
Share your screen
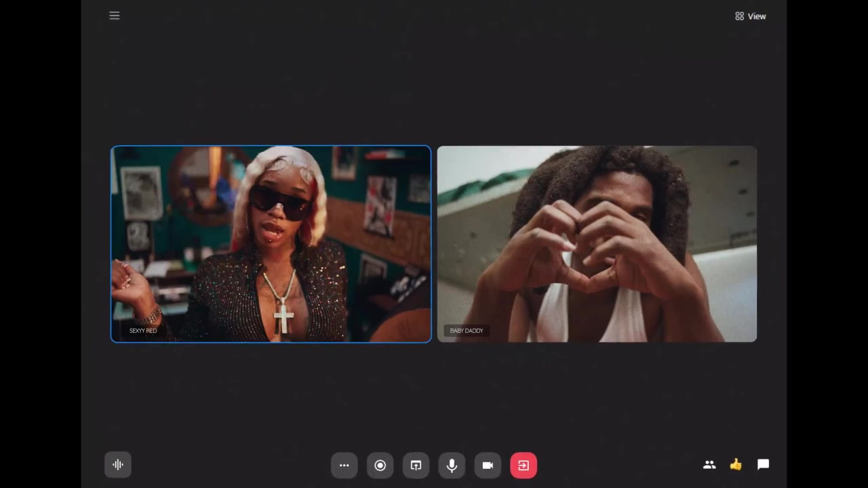[x=416, y=466]
